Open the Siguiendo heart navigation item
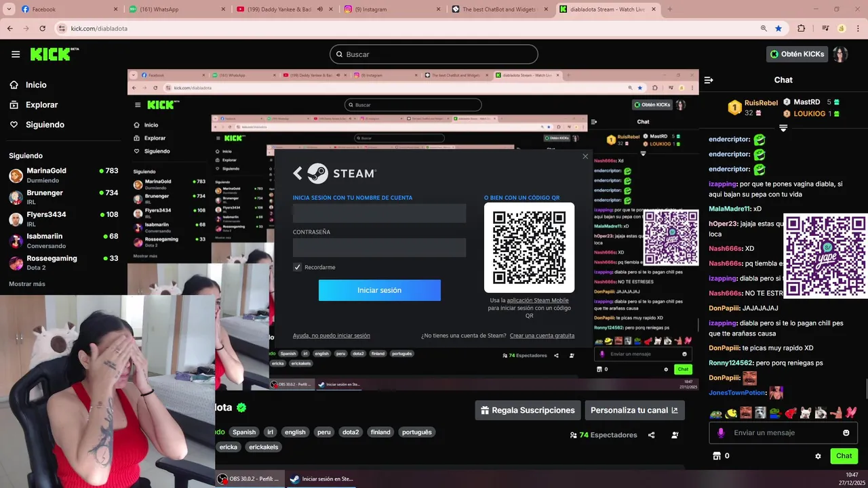Screen dimensions: 868x488 [x=37, y=125]
